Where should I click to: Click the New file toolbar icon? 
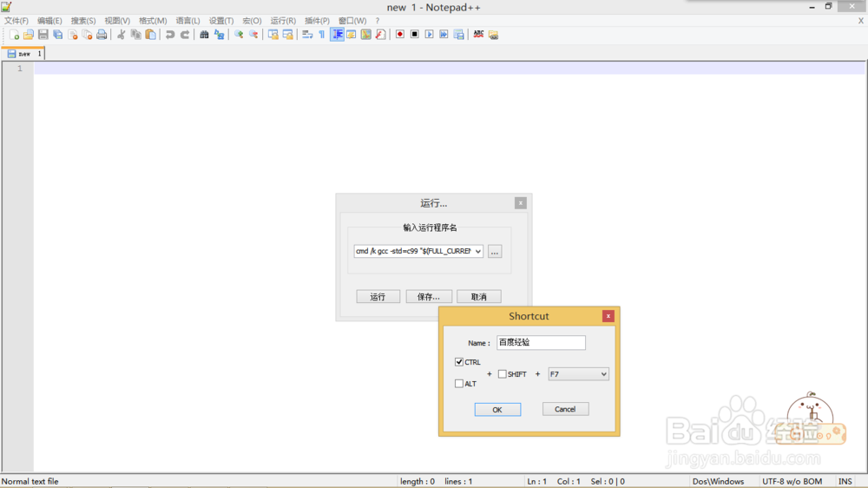[x=14, y=35]
